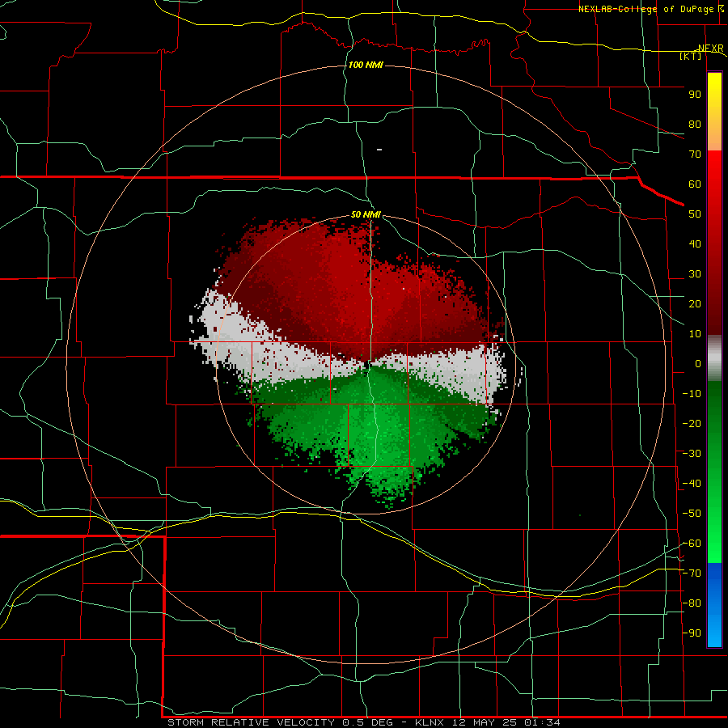Click the NEXR label above the color scale
This screenshot has height=728, width=728.
[711, 48]
